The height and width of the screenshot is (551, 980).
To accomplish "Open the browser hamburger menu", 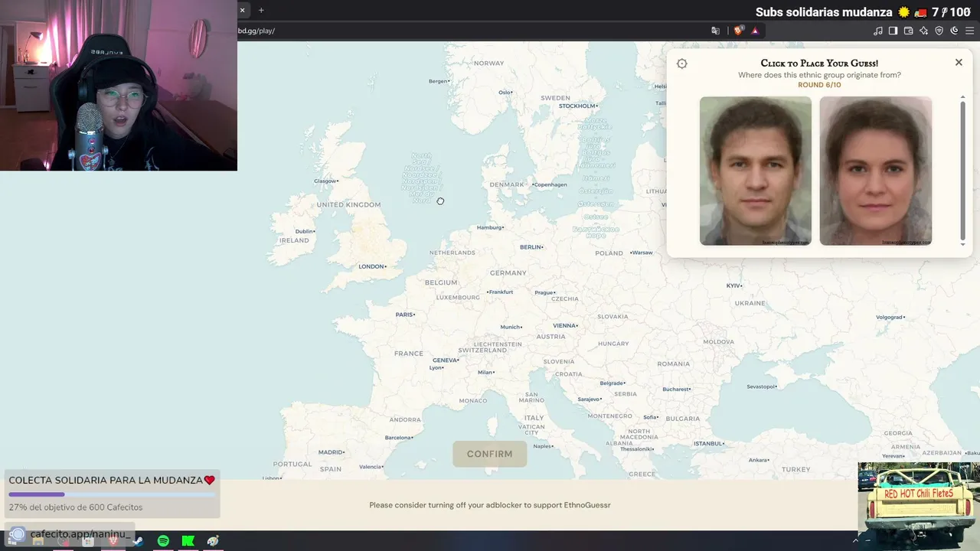I will coord(970,31).
